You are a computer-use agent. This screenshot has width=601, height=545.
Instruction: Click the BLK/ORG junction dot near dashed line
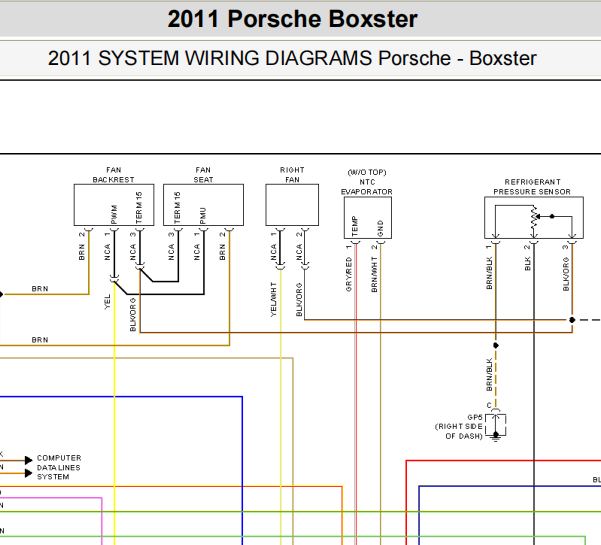point(572,320)
